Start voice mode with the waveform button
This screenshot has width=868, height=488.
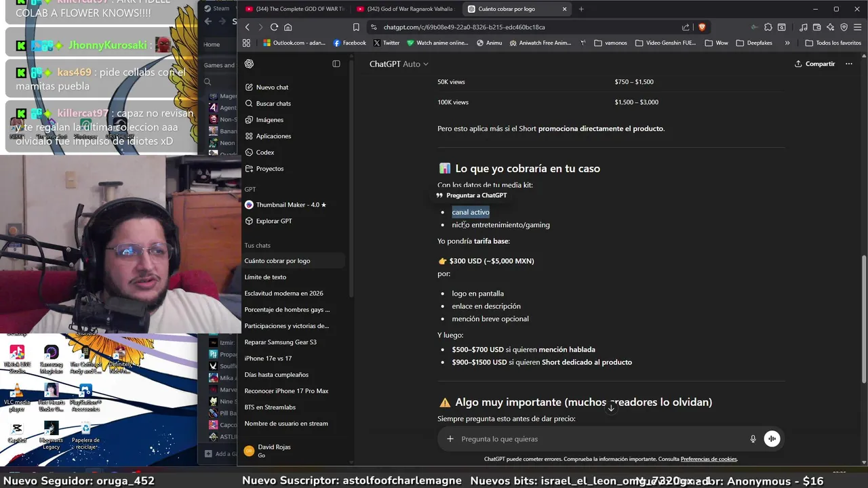tap(772, 439)
